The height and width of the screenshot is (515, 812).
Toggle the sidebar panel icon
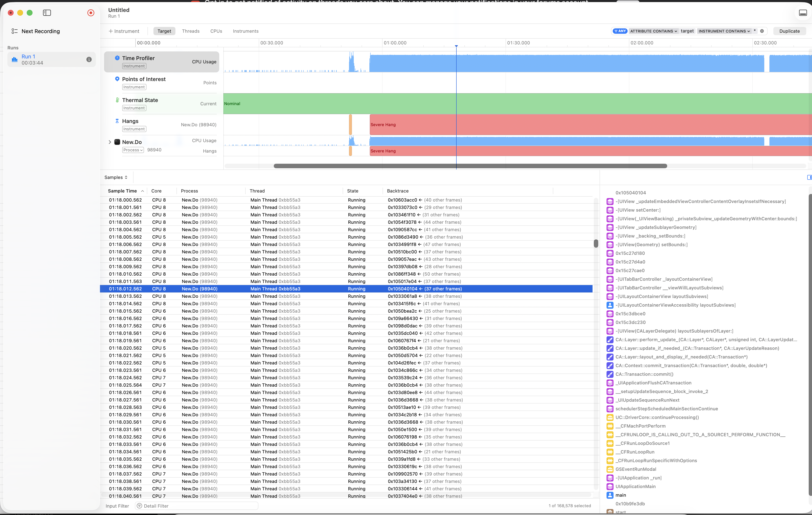[47, 13]
